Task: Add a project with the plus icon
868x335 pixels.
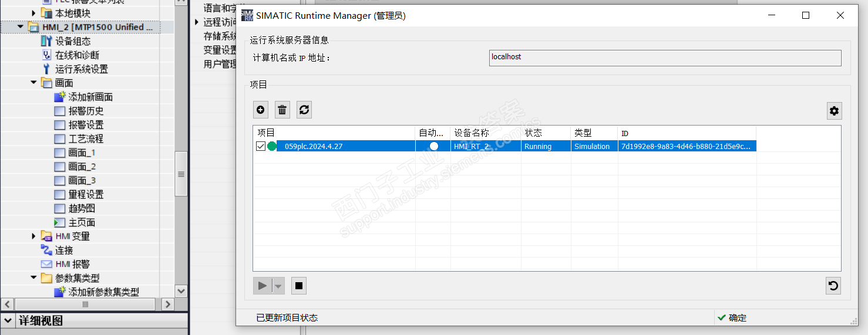Action: (261, 110)
